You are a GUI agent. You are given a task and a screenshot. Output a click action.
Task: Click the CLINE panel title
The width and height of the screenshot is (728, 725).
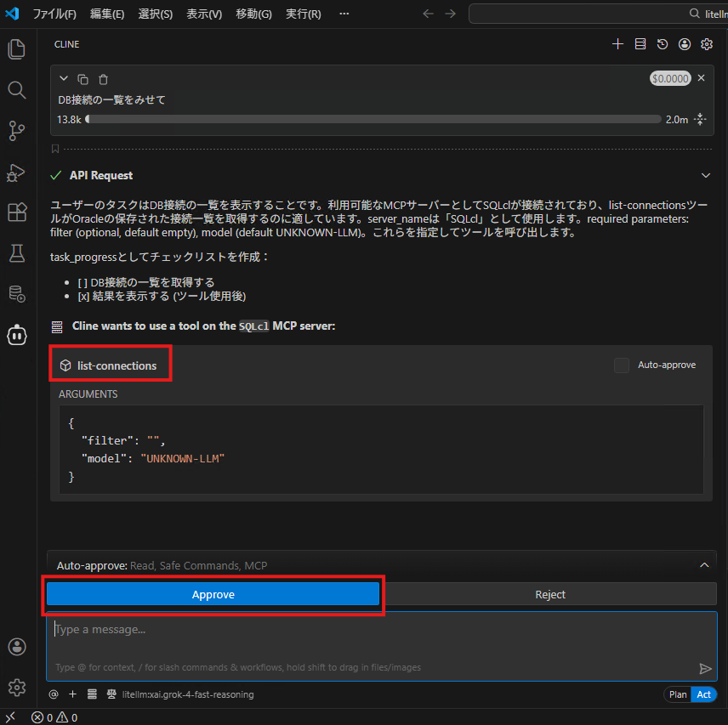click(x=66, y=44)
